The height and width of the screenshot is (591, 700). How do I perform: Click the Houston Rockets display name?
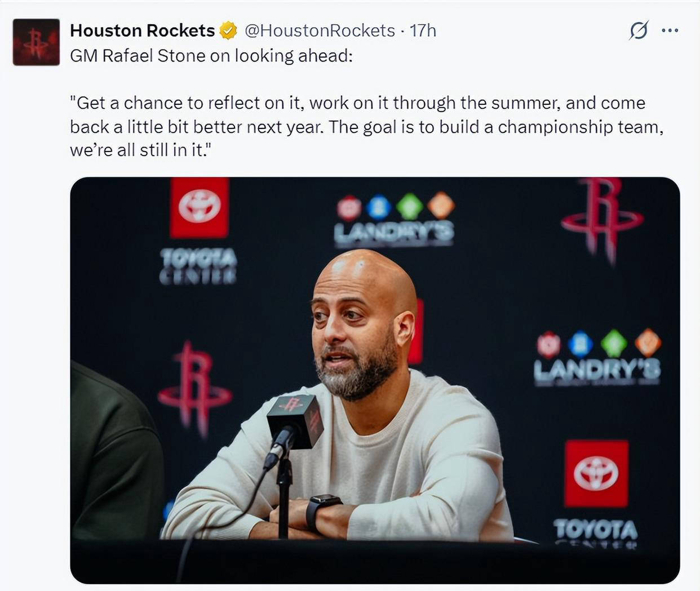pos(142,30)
